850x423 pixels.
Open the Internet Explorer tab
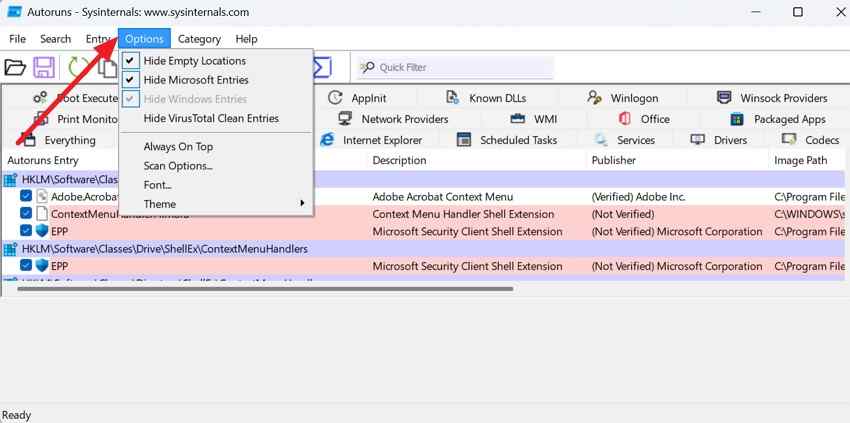click(371, 140)
